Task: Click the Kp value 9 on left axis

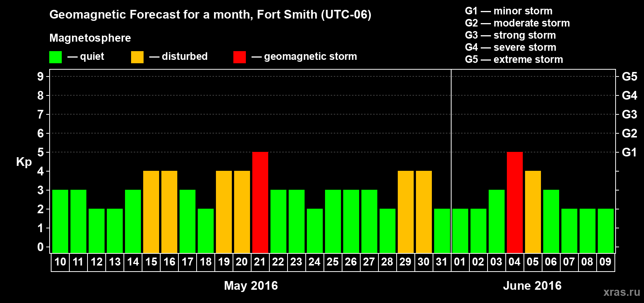Action: coord(41,77)
